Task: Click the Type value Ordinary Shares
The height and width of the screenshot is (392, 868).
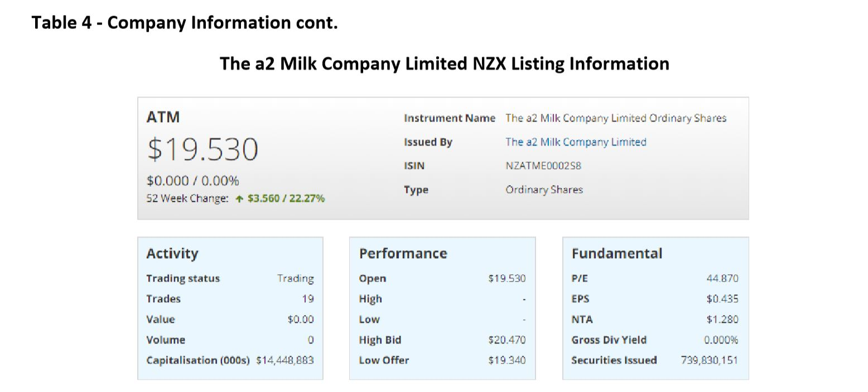Action: click(544, 190)
